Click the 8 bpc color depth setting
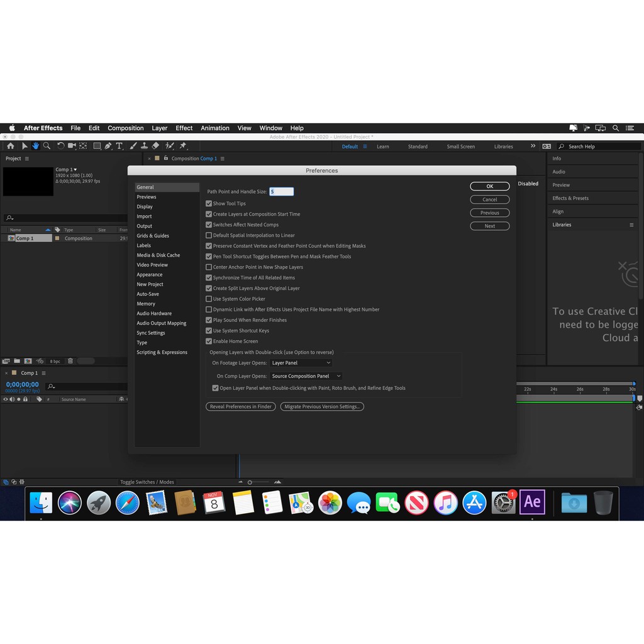The height and width of the screenshot is (644, 644). click(55, 362)
